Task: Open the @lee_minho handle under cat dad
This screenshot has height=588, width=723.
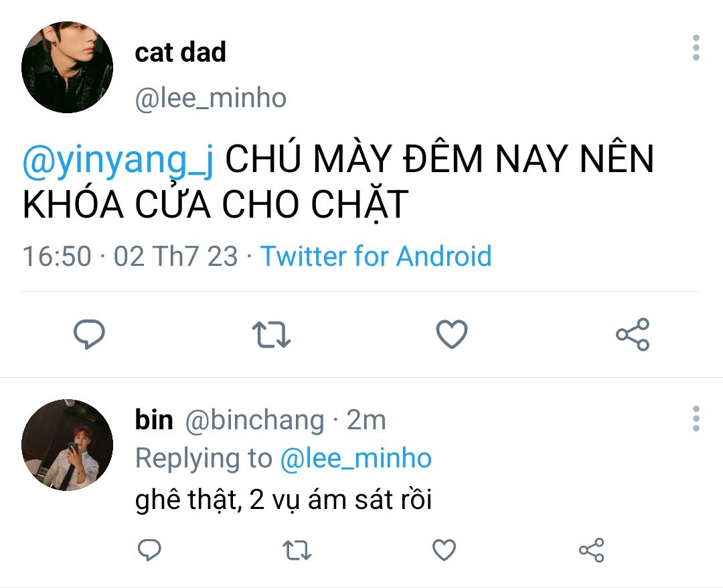Action: pyautogui.click(x=211, y=99)
